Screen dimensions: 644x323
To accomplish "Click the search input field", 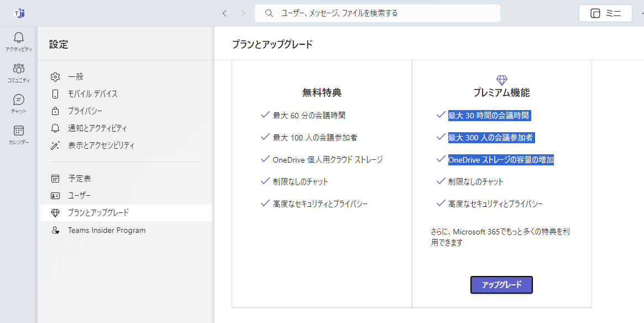I will [x=378, y=13].
